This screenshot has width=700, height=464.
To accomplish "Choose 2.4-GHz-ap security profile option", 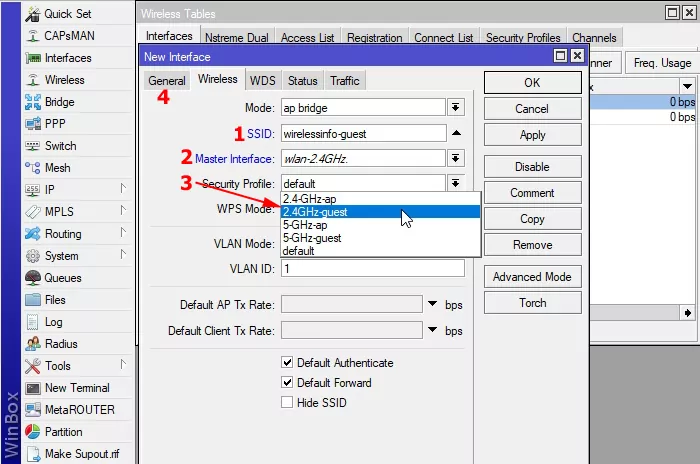I will coord(381,199).
